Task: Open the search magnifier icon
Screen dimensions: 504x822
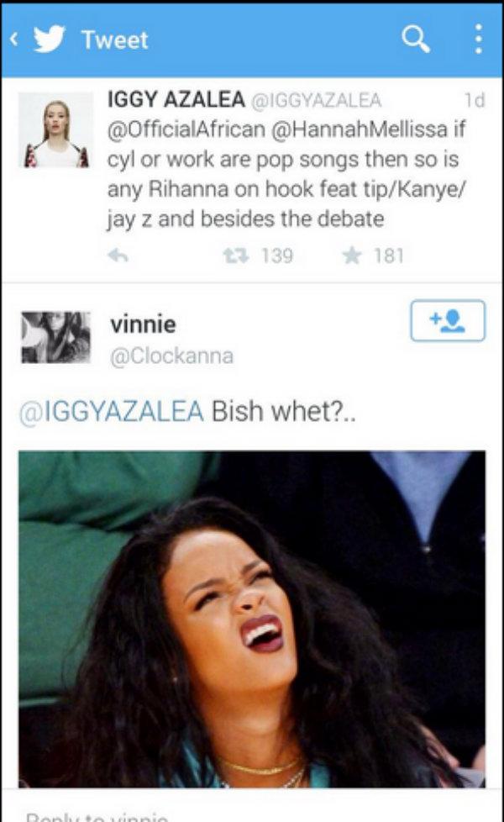Action: [x=416, y=40]
